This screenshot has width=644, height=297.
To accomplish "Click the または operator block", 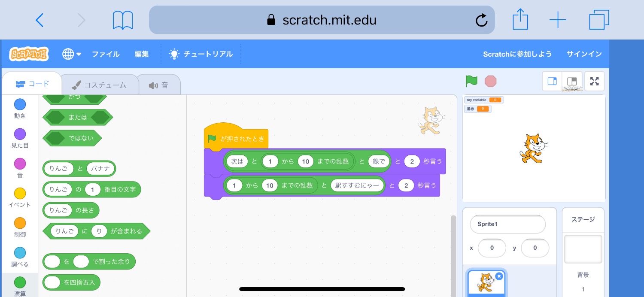I will pyautogui.click(x=78, y=117).
